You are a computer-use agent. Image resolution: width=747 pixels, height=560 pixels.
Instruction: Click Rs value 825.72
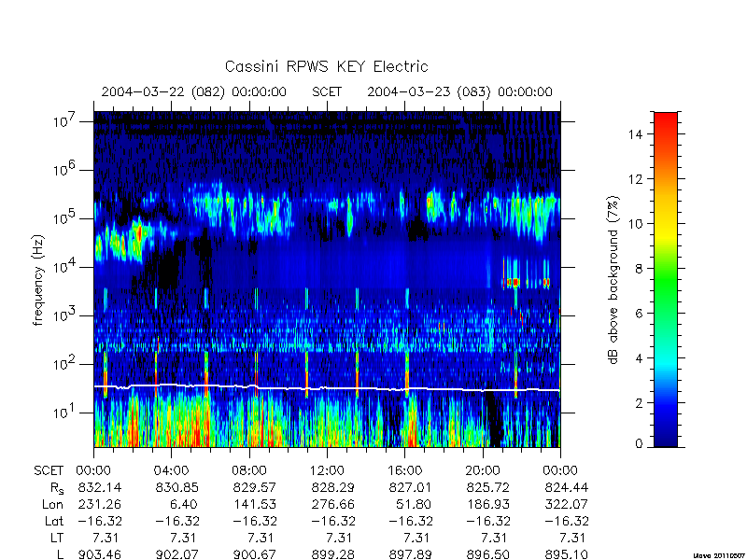[x=488, y=487]
